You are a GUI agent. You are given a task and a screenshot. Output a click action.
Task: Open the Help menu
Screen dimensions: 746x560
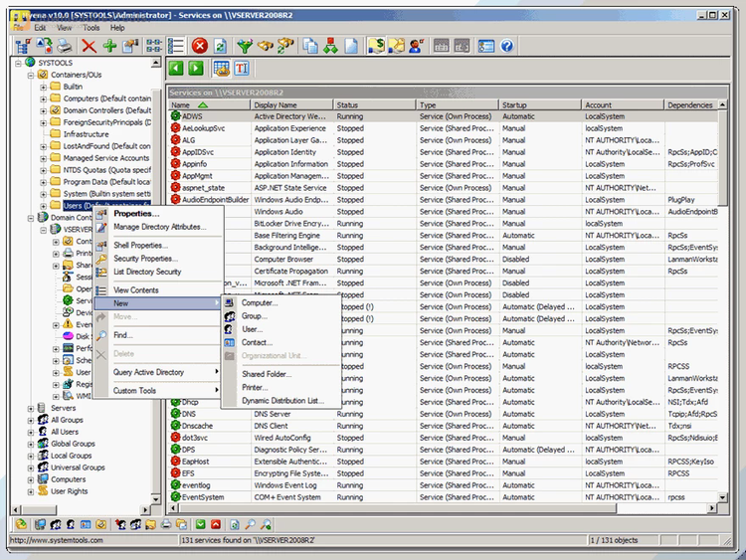pos(117,28)
